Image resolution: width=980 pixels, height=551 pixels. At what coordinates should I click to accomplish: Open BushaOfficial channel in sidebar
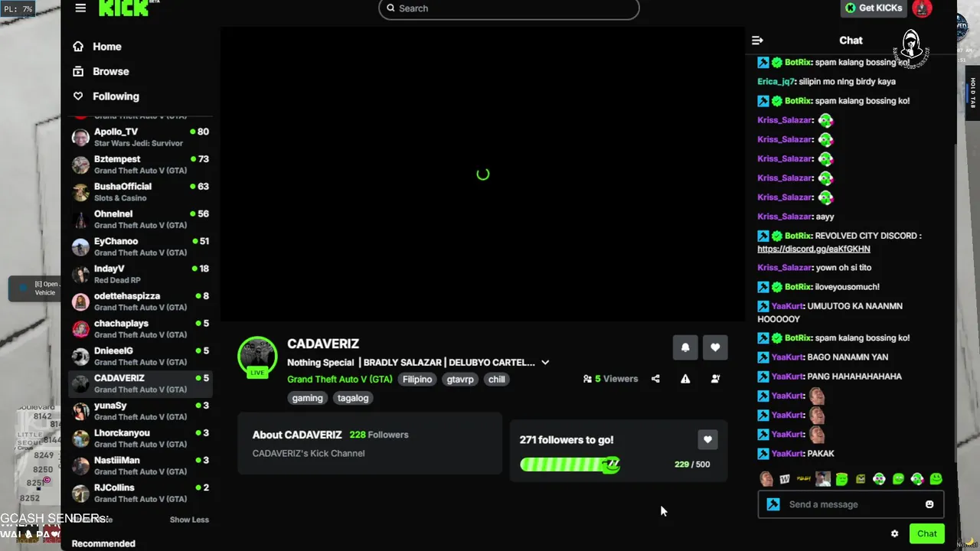[140, 192]
